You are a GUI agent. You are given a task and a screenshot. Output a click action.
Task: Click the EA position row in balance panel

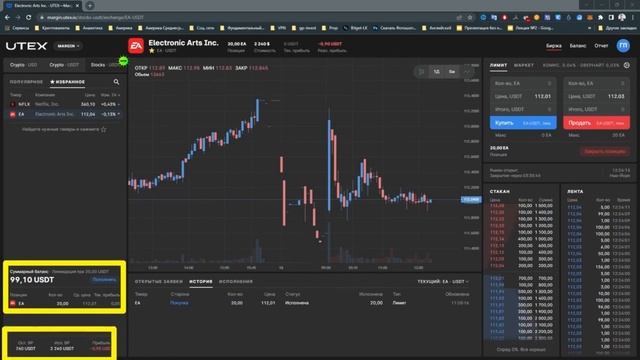(64, 303)
